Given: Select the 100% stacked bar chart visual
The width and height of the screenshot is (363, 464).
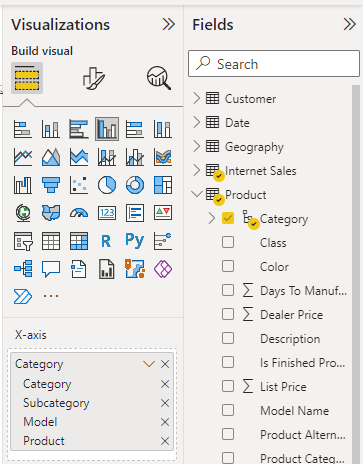Looking at the screenshot, I should [x=135, y=129].
